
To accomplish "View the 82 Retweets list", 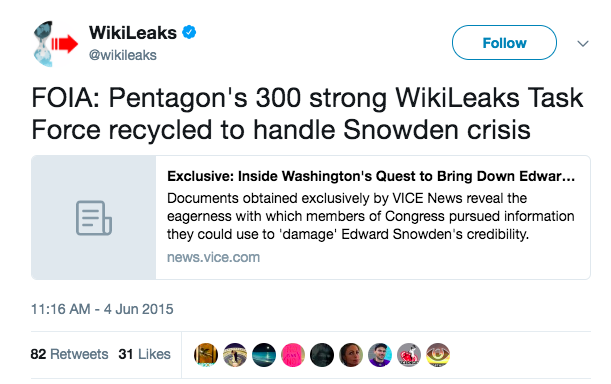I will tap(69, 354).
